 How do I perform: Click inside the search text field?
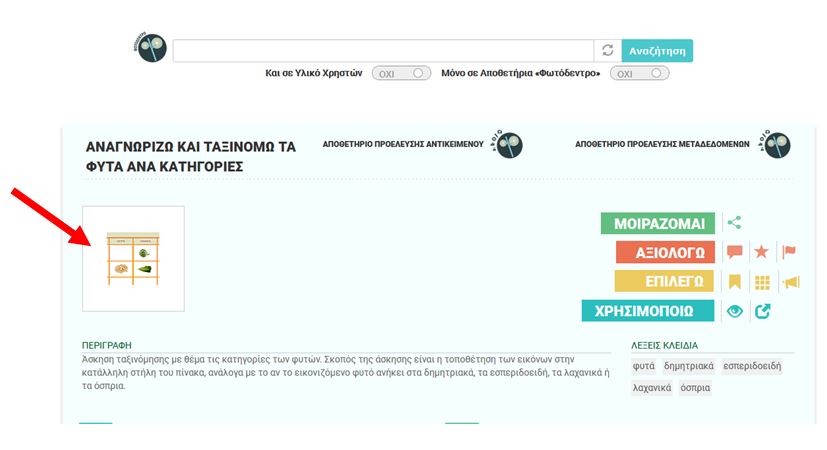(383, 51)
